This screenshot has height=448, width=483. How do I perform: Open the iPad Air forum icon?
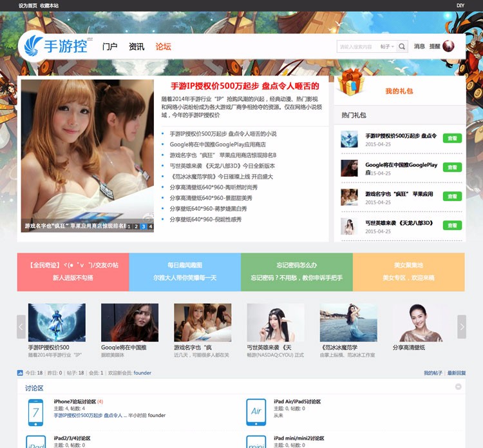[x=256, y=413]
